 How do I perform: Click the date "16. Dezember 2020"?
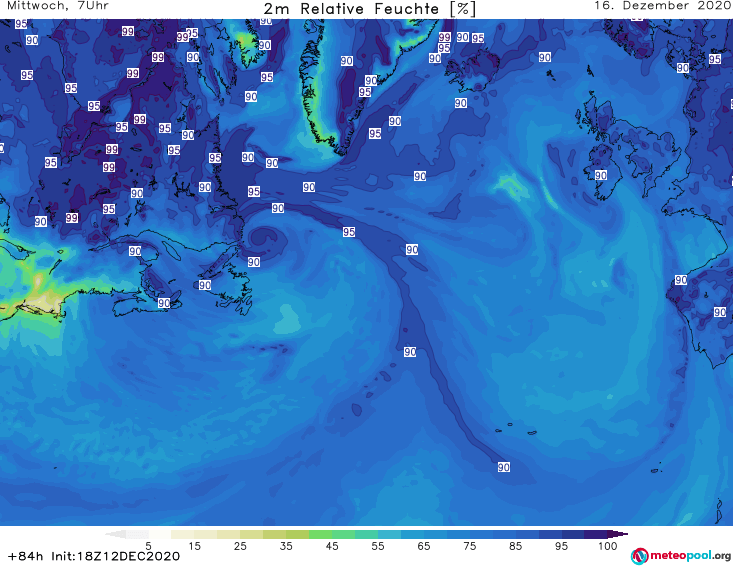[662, 6]
